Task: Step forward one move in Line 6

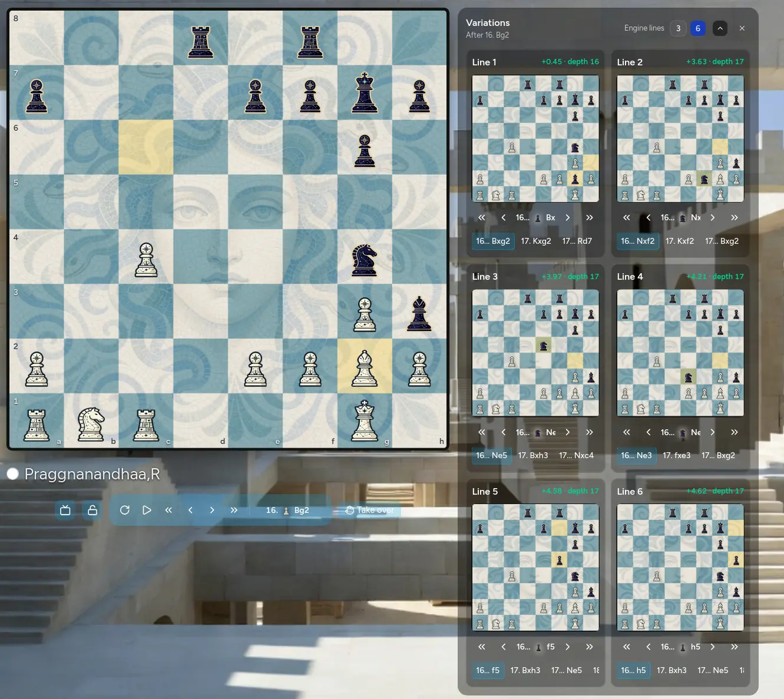Action: pos(713,647)
